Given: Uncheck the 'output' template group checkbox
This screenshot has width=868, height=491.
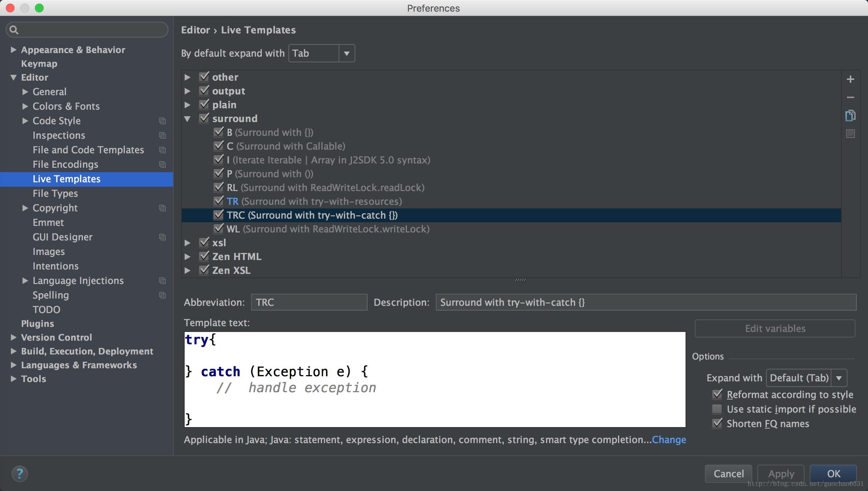Looking at the screenshot, I should tap(204, 90).
